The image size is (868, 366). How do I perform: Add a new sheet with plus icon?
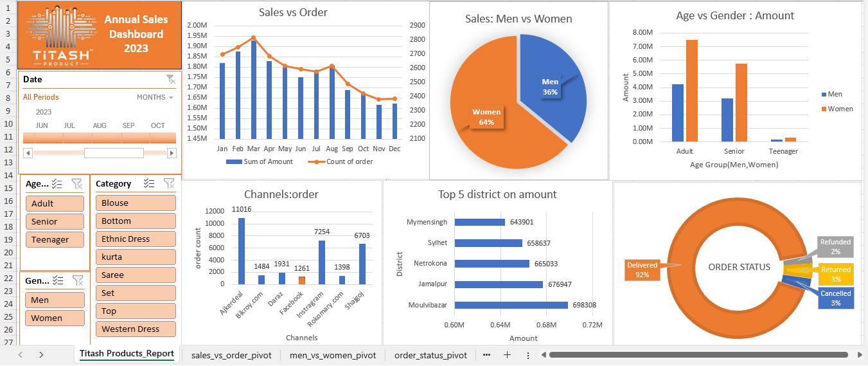tap(507, 355)
